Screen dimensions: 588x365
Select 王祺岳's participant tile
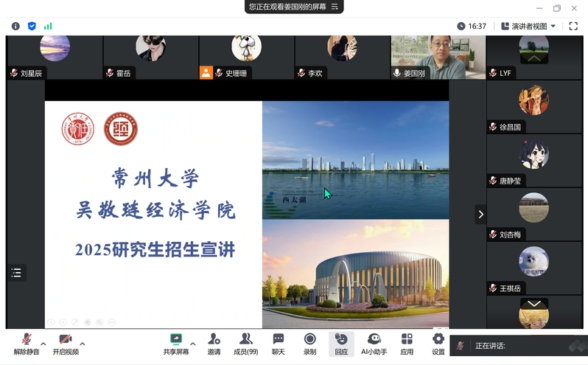coord(534,268)
